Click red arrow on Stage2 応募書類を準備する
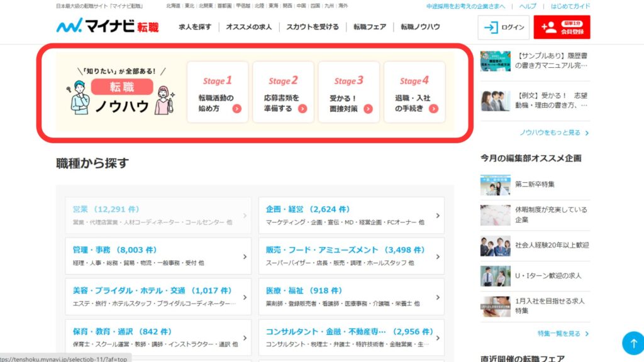 click(x=303, y=108)
